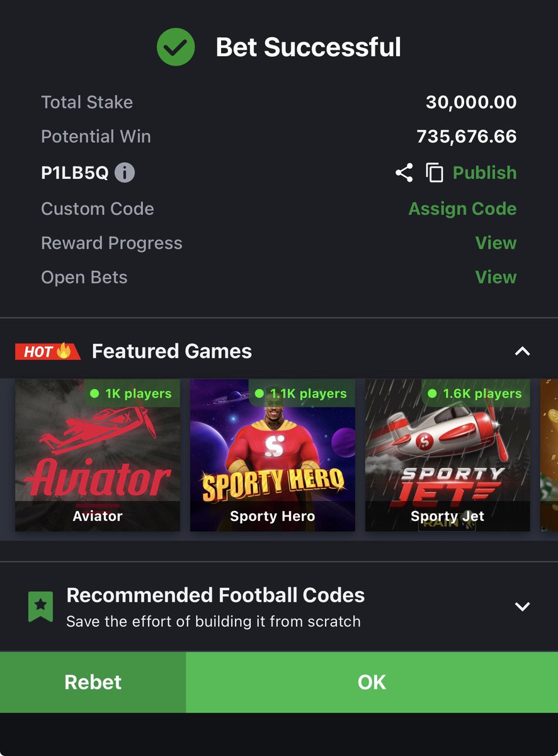Confirm with the OK button
Image resolution: width=558 pixels, height=756 pixels.
[x=372, y=682]
